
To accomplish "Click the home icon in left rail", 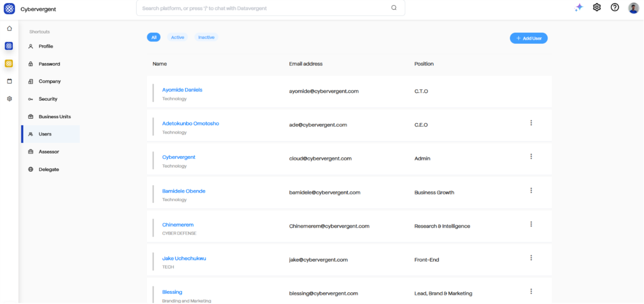I will [9, 28].
